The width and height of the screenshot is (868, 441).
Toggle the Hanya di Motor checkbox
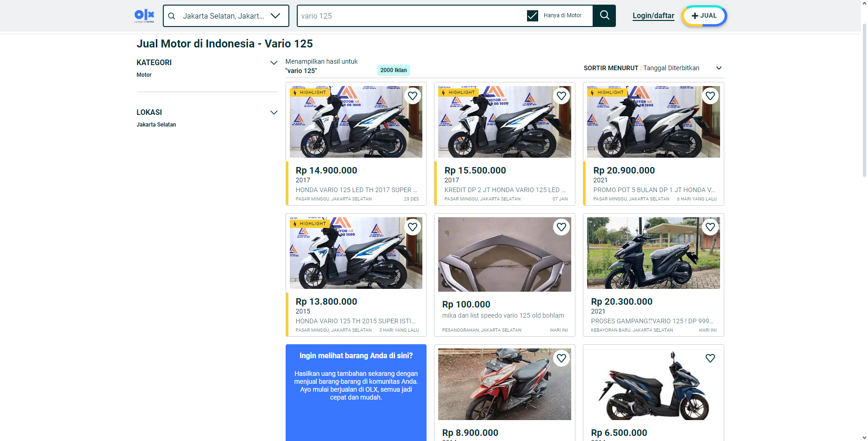[533, 16]
